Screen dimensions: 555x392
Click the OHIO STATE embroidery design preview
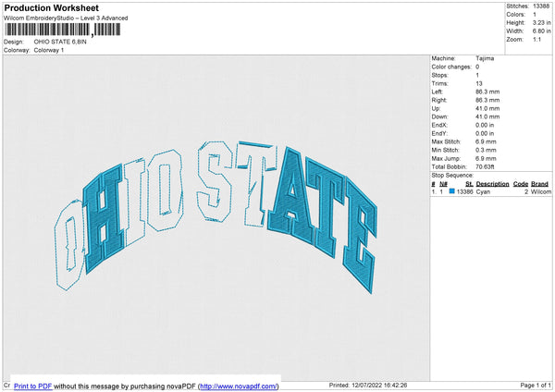pos(216,215)
